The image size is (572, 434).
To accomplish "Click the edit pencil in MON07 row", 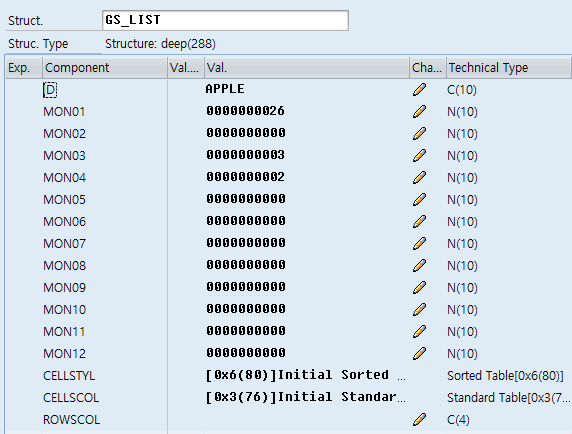I will click(x=420, y=243).
